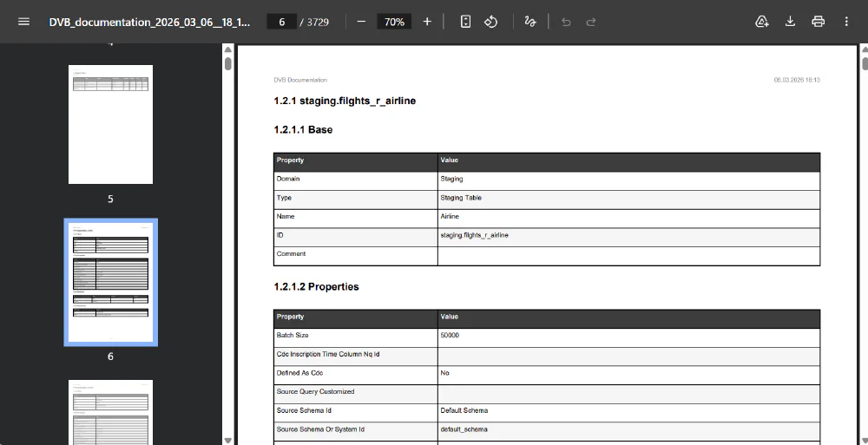Activate the draw annotation tool

[x=530, y=22]
